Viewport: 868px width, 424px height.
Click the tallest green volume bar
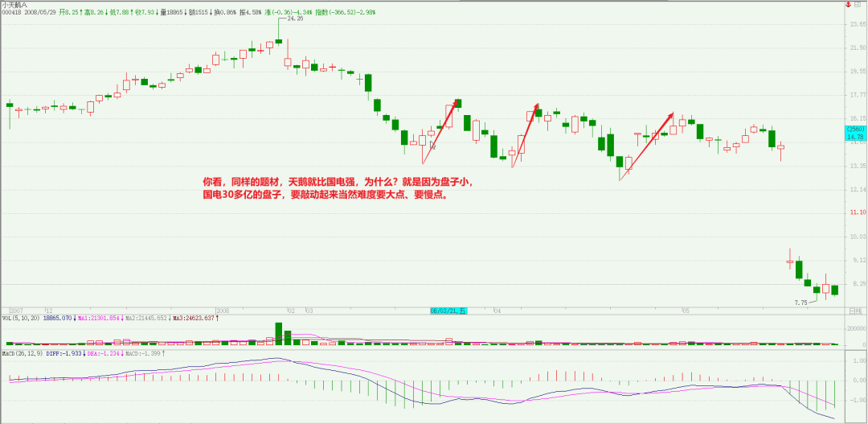278,334
